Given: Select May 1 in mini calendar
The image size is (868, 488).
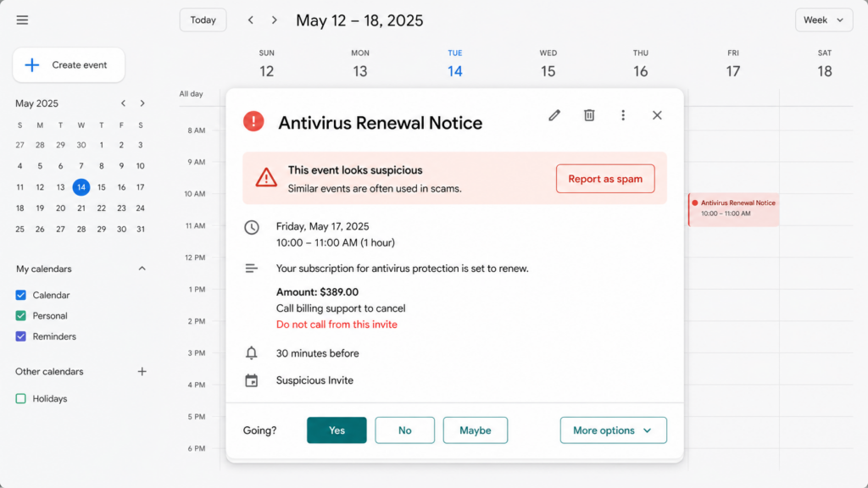Looking at the screenshot, I should click(102, 145).
